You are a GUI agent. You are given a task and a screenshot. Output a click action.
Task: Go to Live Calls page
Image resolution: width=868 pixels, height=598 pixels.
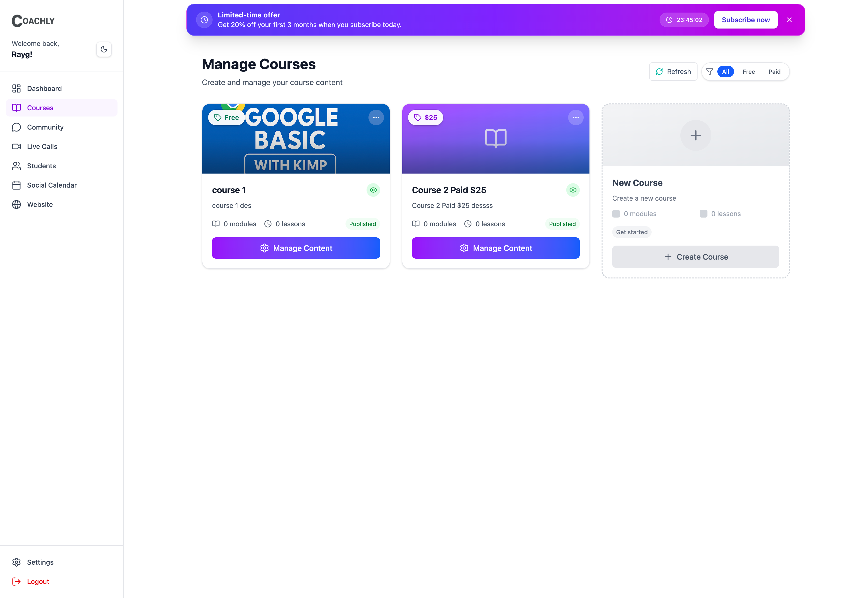tap(42, 146)
